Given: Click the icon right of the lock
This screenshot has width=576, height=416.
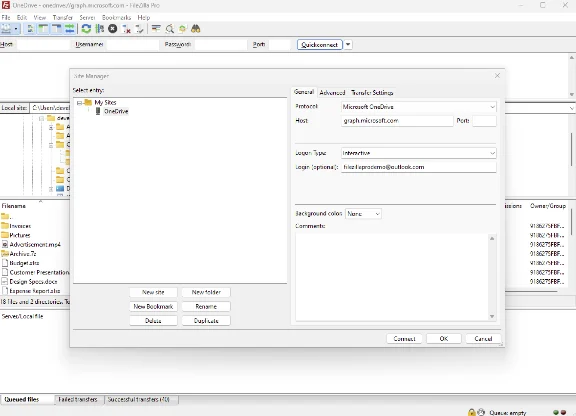Looking at the screenshot, I should (481, 412).
